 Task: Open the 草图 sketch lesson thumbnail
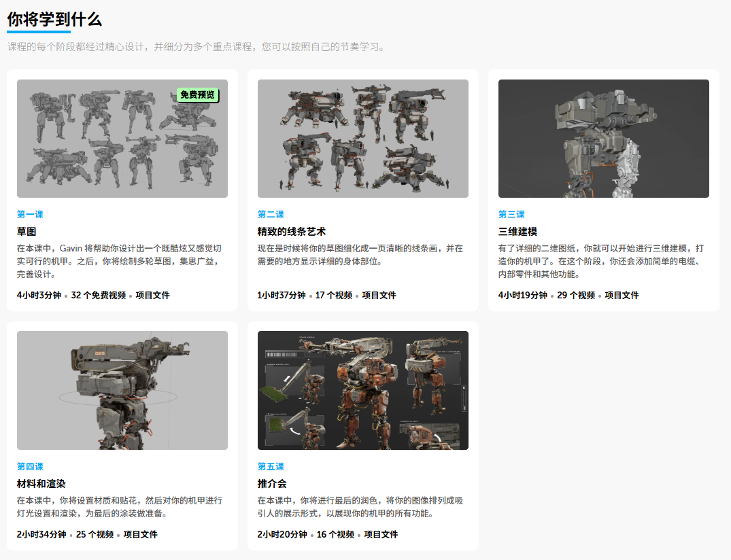(122, 139)
